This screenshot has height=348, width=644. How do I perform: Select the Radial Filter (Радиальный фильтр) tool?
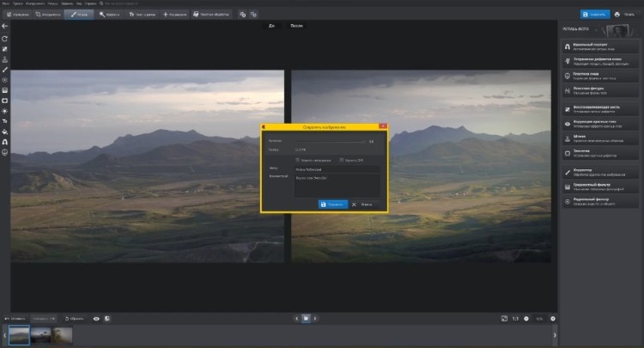pyautogui.click(x=592, y=200)
